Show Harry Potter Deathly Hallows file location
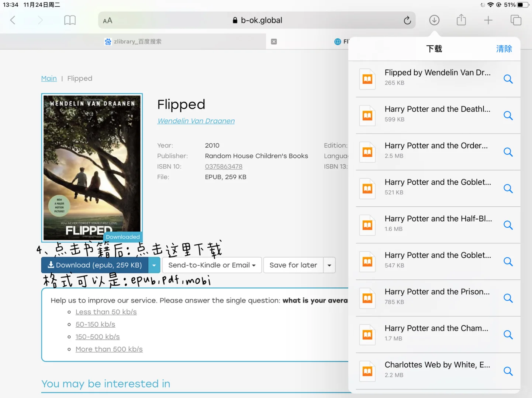The height and width of the screenshot is (398, 532). point(508,115)
